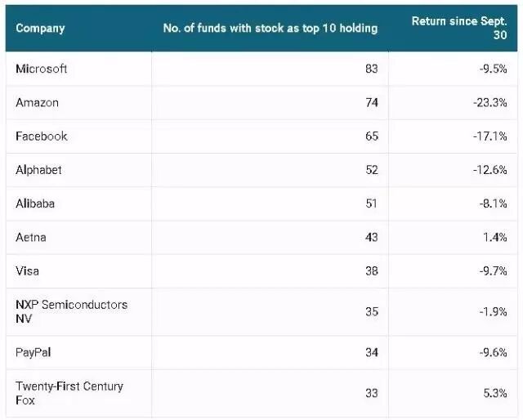523x420 pixels.
Task: Click Amazon's fund count of 74
Action: click(x=372, y=103)
